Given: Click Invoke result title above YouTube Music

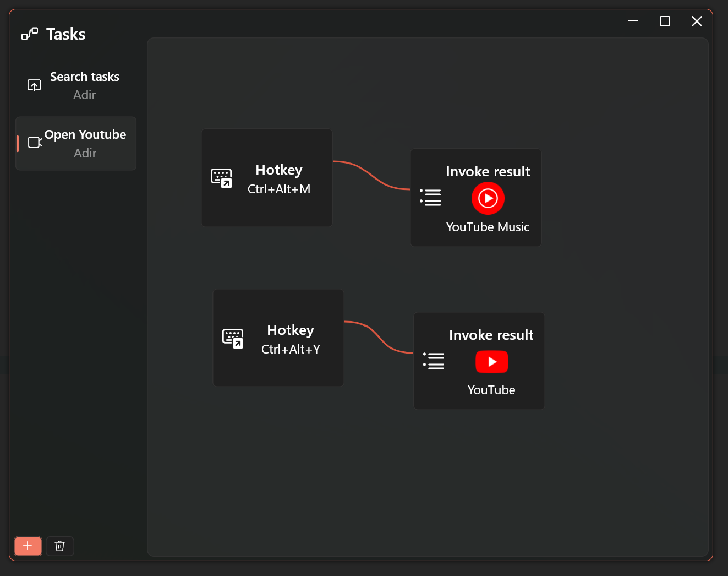Looking at the screenshot, I should [x=488, y=171].
